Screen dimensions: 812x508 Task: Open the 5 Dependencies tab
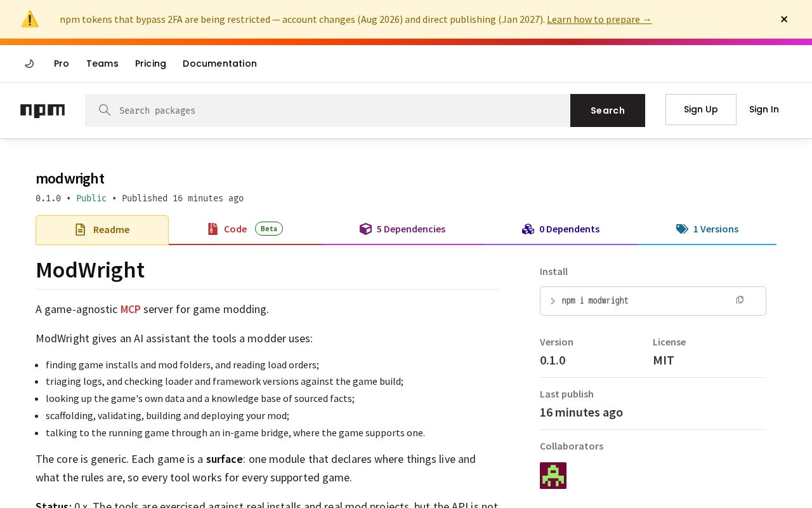(x=402, y=229)
